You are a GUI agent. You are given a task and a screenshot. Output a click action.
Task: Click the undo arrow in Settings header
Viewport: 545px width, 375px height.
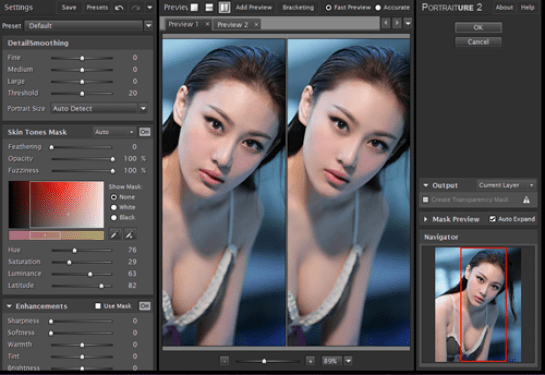pos(119,7)
